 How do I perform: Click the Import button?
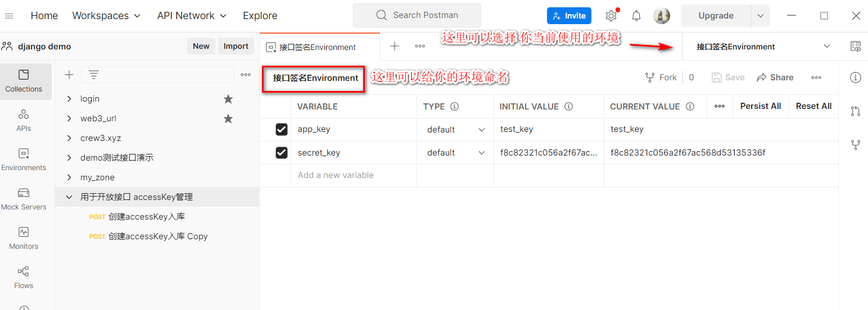tap(236, 46)
